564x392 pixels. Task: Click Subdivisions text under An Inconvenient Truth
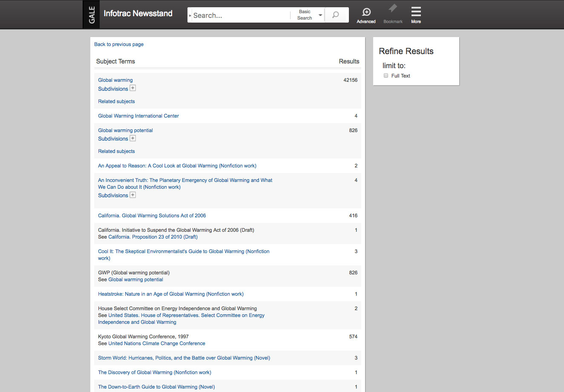113,196
